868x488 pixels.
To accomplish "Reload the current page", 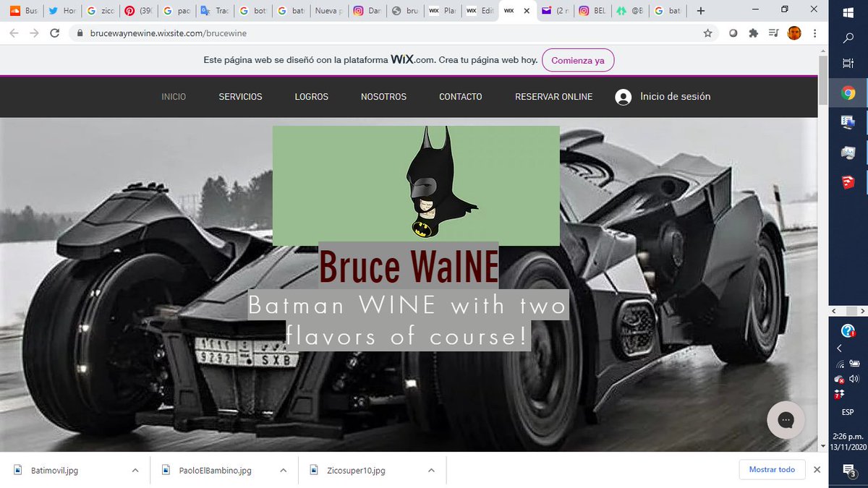I will point(55,33).
